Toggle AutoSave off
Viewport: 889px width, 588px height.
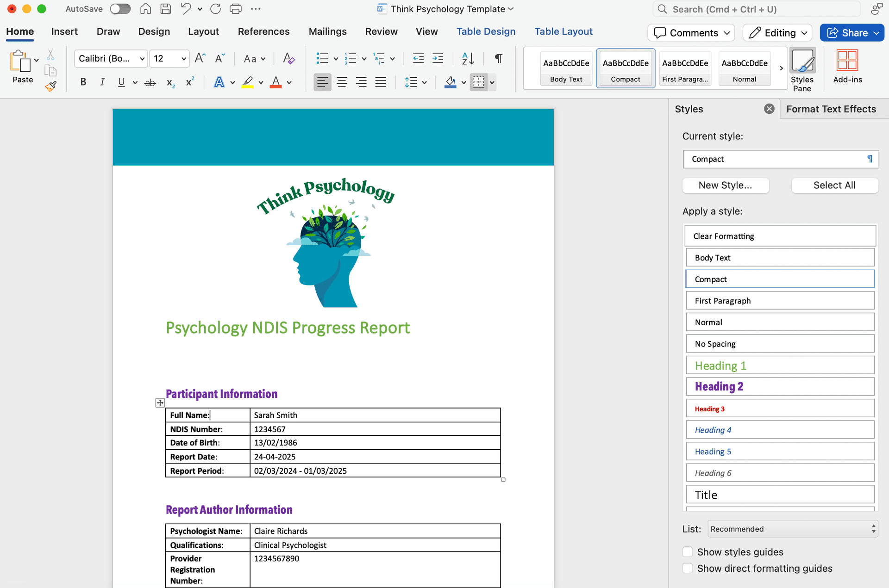click(120, 9)
